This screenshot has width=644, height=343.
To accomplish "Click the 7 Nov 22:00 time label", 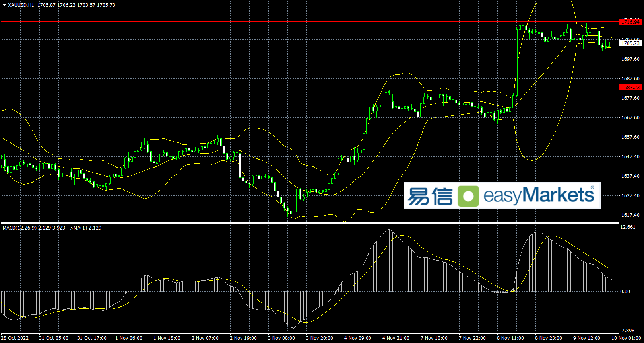I will point(472,338).
